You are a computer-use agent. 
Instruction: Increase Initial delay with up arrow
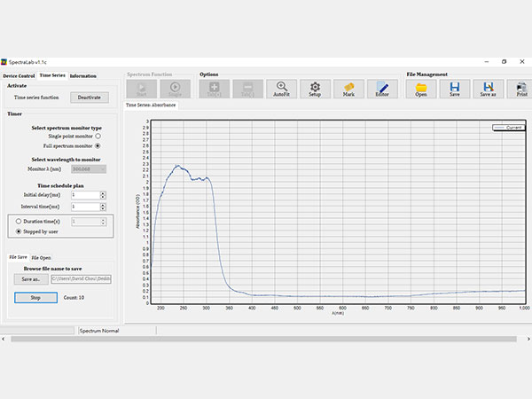point(103,192)
